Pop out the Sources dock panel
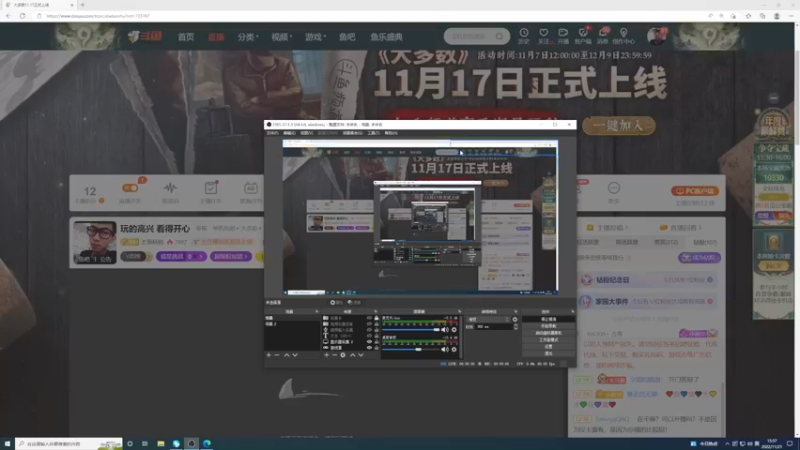The width and height of the screenshot is (800, 450). coord(376,311)
